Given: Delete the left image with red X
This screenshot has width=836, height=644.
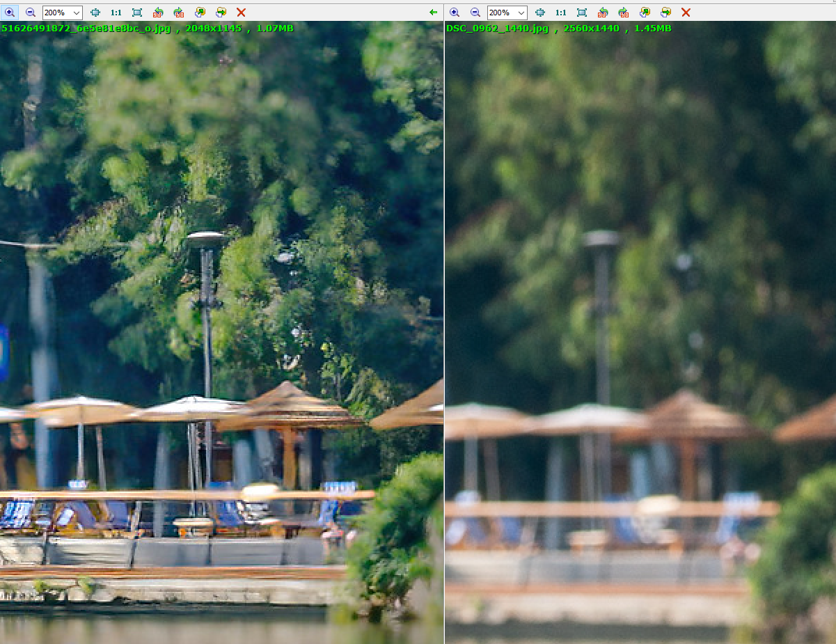Looking at the screenshot, I should coord(241,13).
